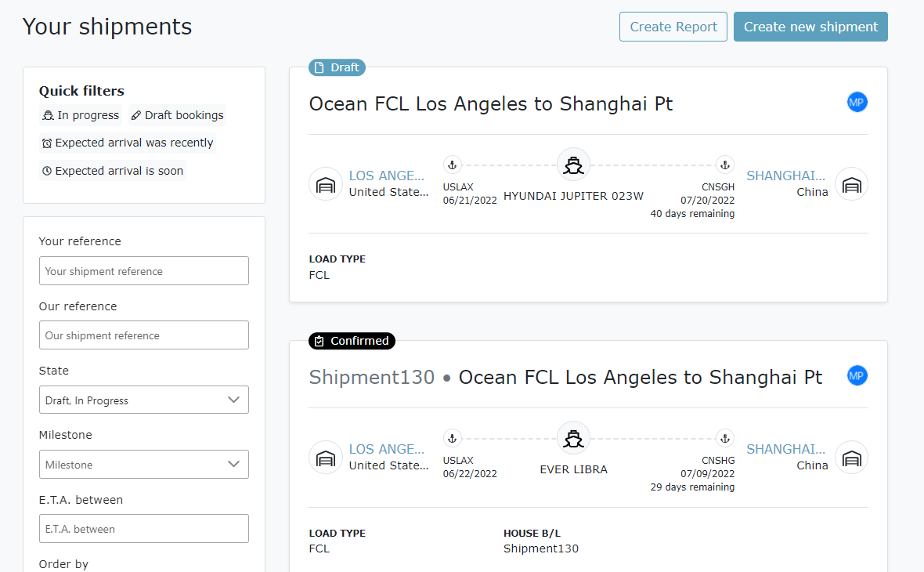
Task: Focus the Our shipment reference field
Action: click(144, 335)
